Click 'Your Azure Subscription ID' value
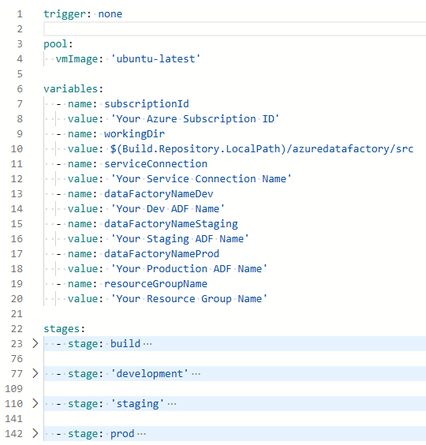This screenshot has width=426, height=445. click(195, 119)
